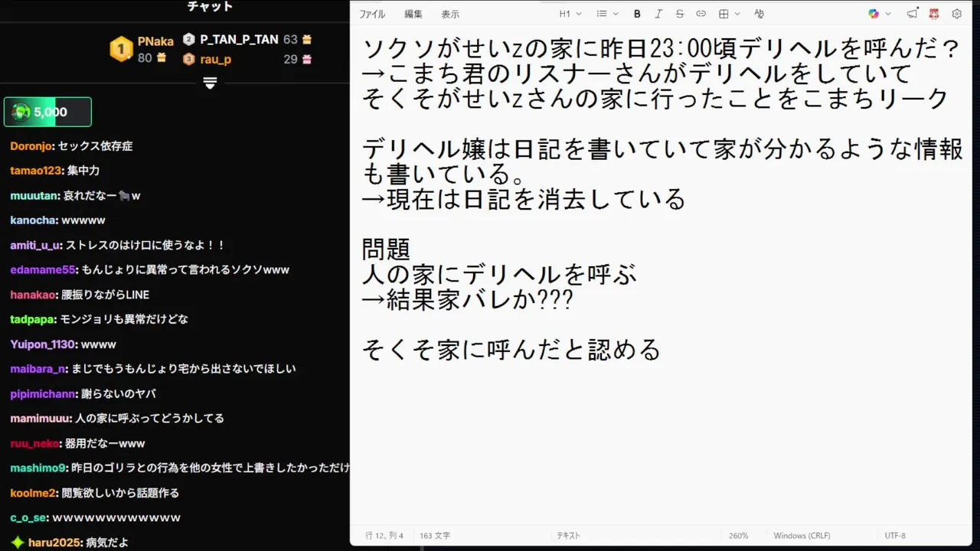Click username pipimichann in chat

coord(44,394)
